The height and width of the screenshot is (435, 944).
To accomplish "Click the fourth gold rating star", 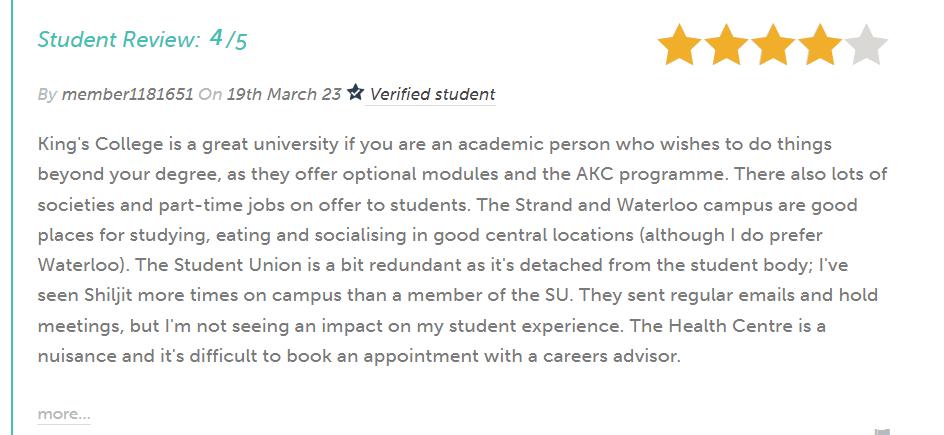I will tap(820, 46).
